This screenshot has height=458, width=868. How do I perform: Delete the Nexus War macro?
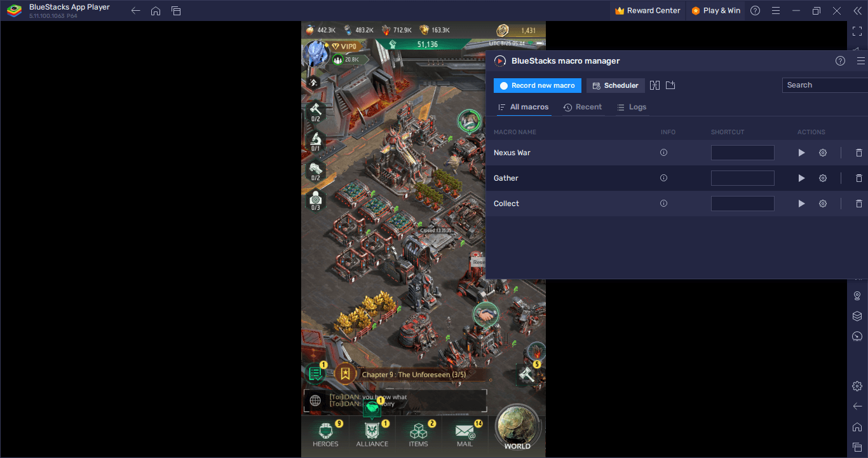point(859,153)
